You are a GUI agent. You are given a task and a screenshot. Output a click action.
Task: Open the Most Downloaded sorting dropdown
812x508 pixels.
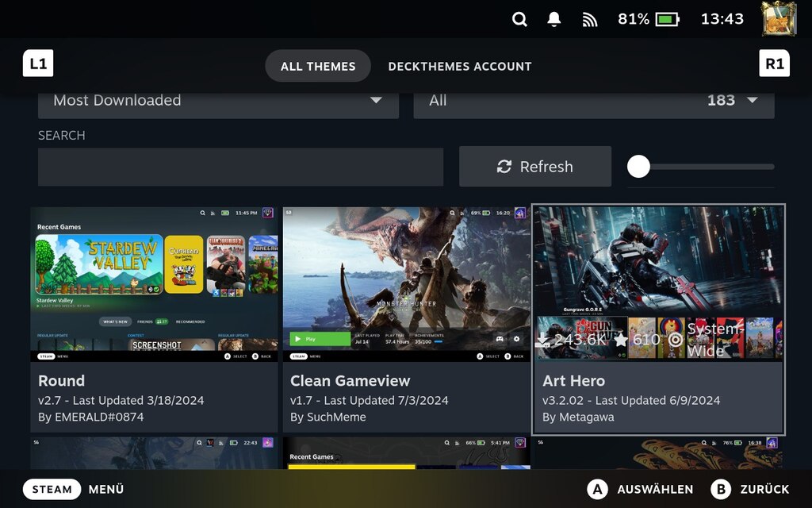(218, 101)
